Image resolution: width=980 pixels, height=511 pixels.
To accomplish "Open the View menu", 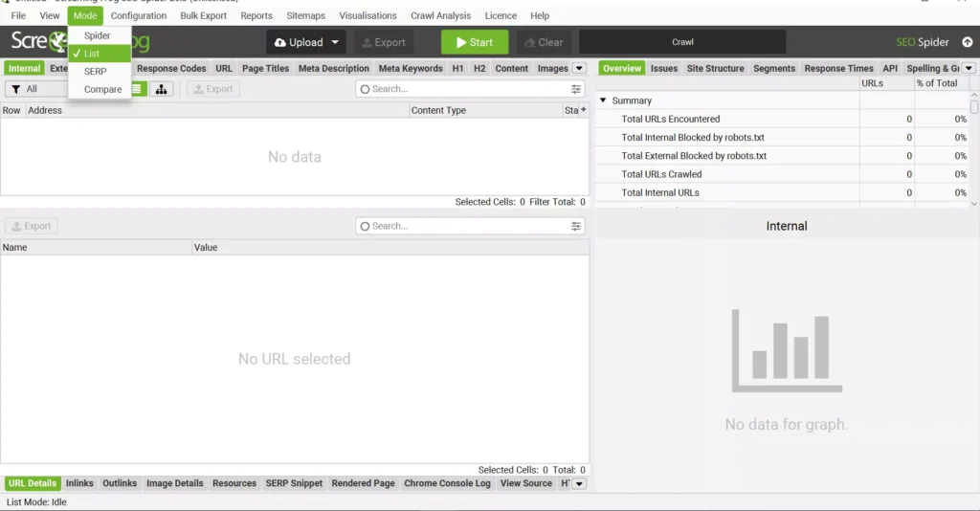I will click(50, 15).
